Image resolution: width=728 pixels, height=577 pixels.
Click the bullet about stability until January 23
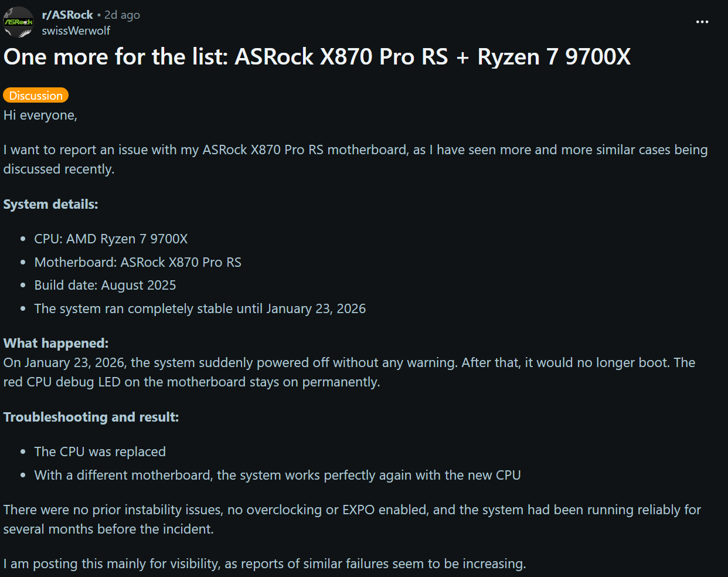tap(200, 308)
